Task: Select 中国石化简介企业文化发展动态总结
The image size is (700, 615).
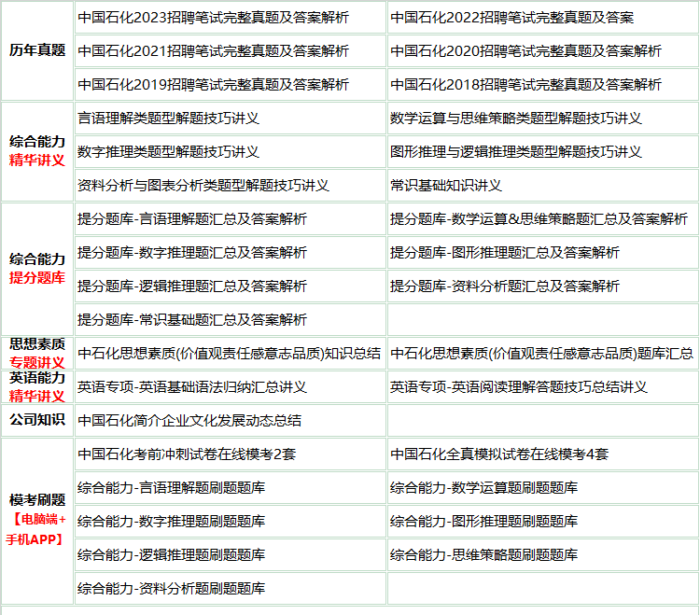Action: click(189, 420)
